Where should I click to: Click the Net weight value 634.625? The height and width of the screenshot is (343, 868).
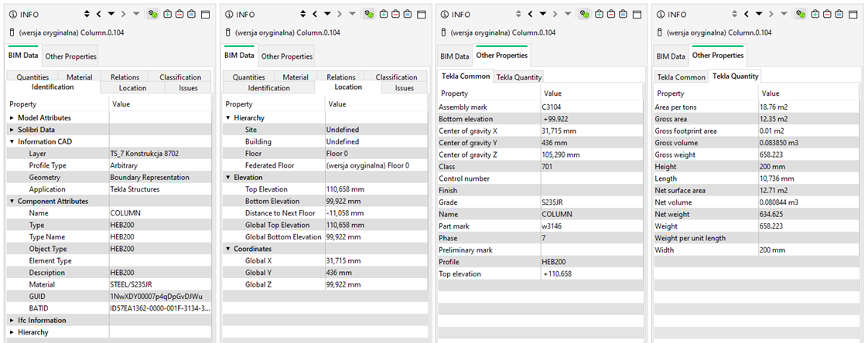(773, 214)
